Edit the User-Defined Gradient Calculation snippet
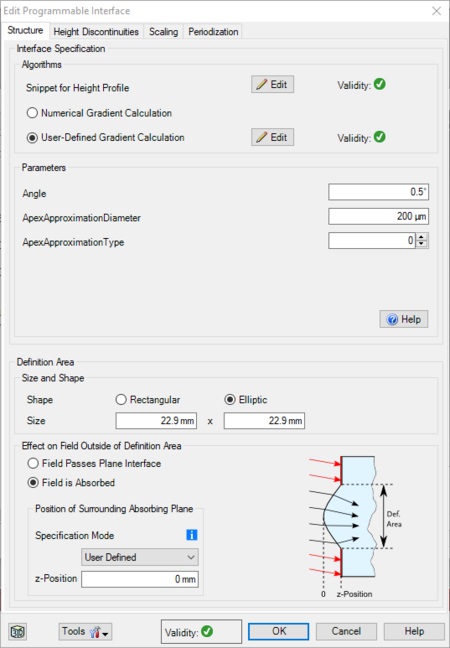 point(272,137)
